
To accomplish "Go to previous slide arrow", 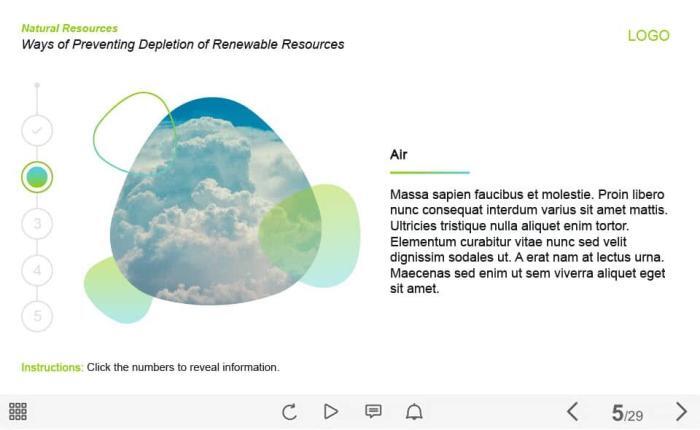I will (572, 411).
